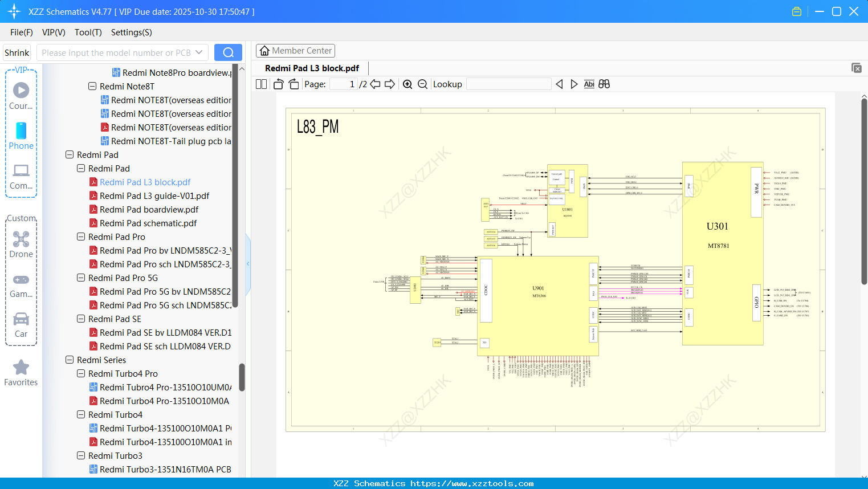Collapse the Redmi Note8T folder
This screenshot has height=489, width=868.
[x=92, y=87]
